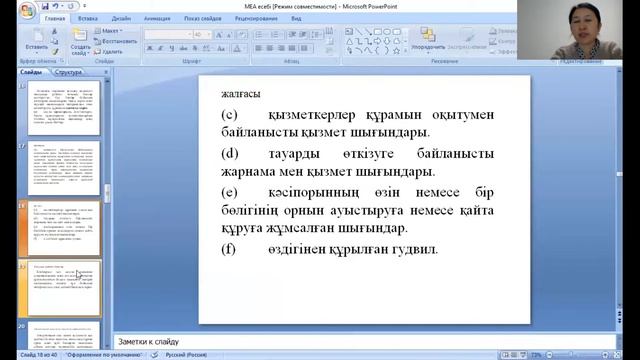Select the triangle shape in the gallery
This screenshot has height=360, width=640.
(x=349, y=41)
